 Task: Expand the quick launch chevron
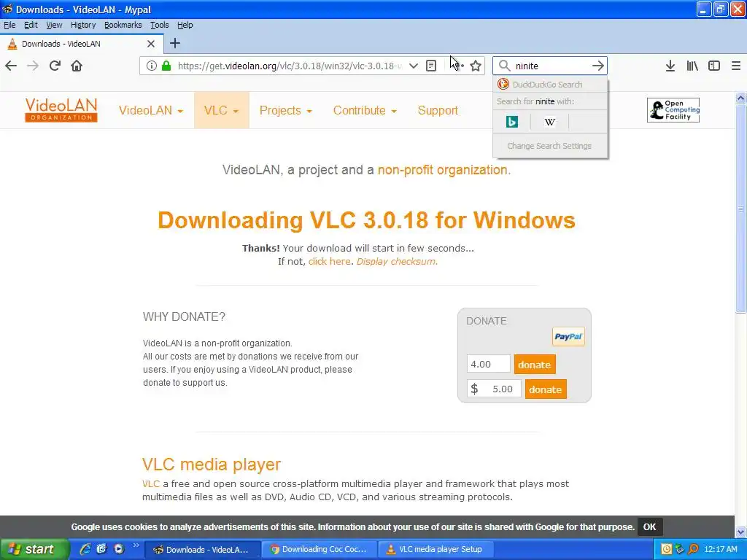[136, 545]
